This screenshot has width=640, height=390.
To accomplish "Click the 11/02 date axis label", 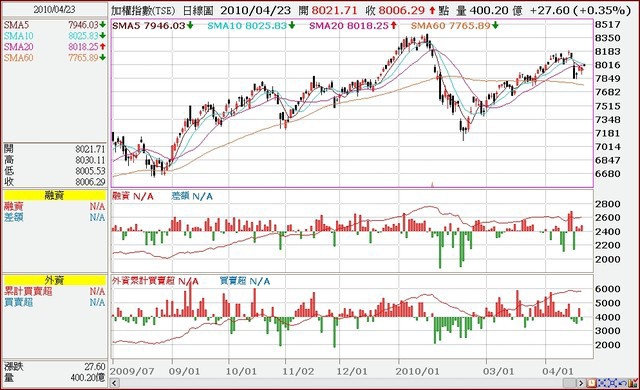I will (298, 372).
